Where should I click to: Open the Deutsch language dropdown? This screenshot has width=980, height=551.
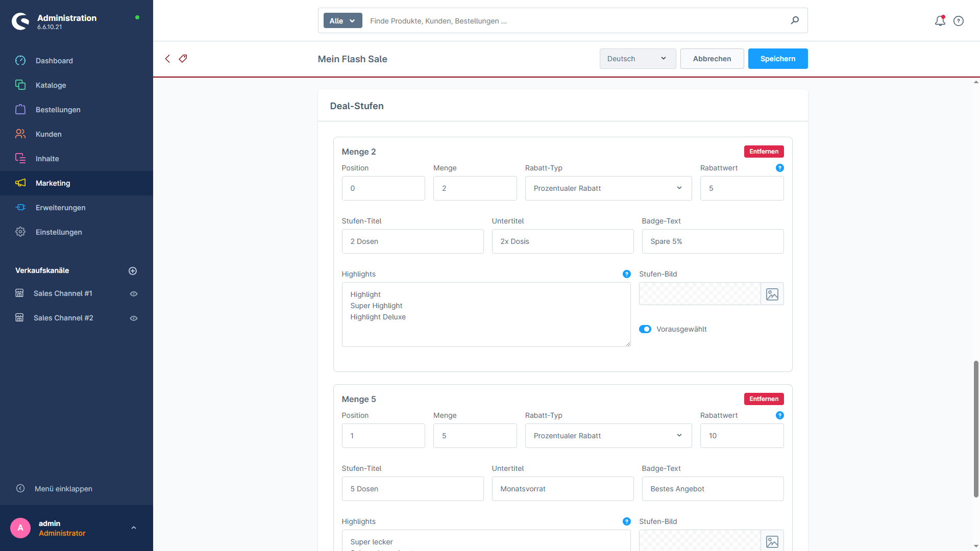638,59
